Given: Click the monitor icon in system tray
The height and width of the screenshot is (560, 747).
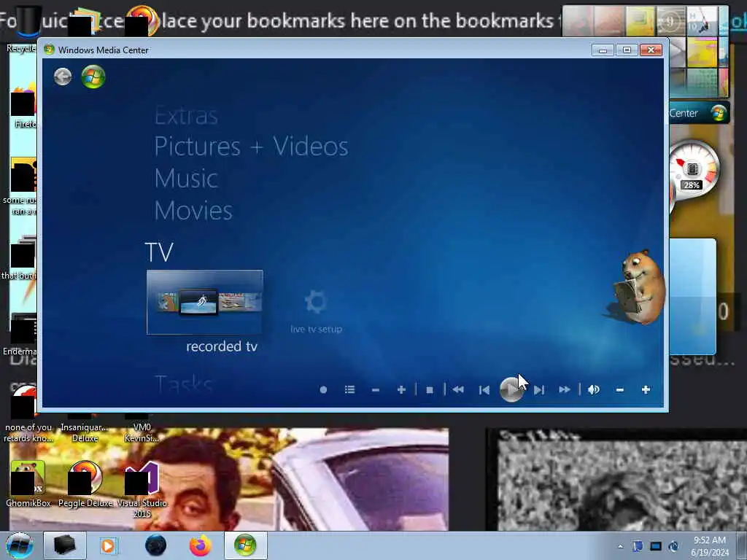Looking at the screenshot, I should [x=656, y=546].
